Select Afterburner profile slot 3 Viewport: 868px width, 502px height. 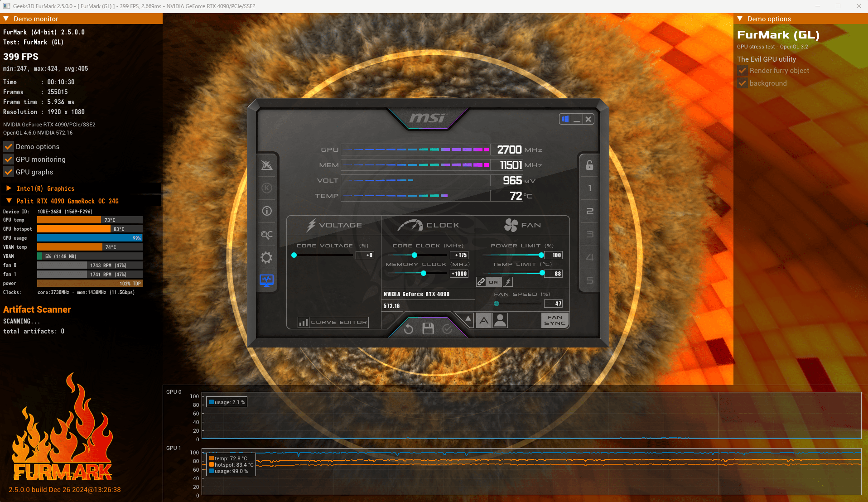pos(589,234)
